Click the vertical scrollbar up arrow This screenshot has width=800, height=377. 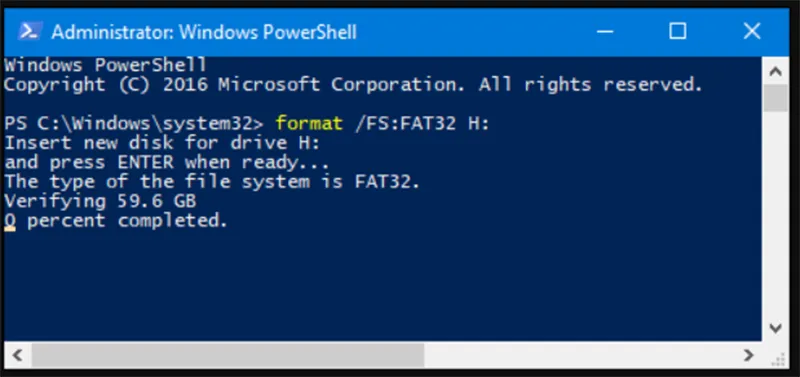[776, 72]
